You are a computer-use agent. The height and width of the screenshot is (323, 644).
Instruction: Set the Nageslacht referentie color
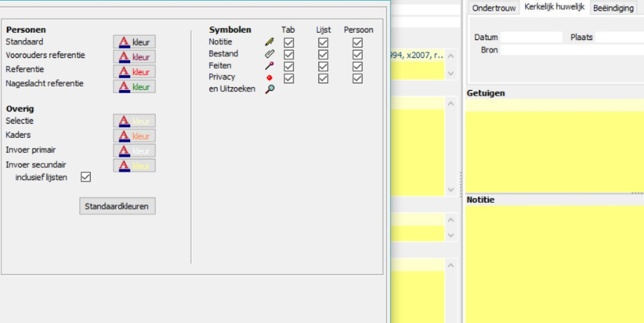click(134, 86)
